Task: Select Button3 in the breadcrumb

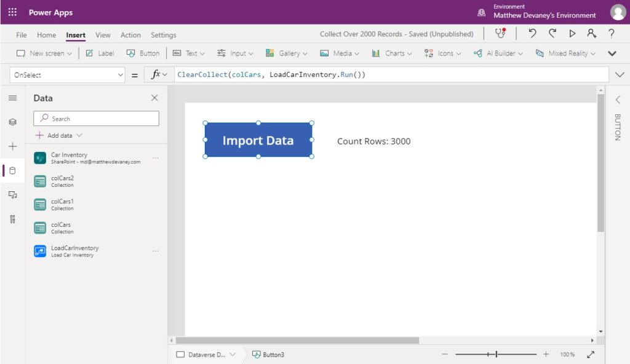Action: point(268,354)
